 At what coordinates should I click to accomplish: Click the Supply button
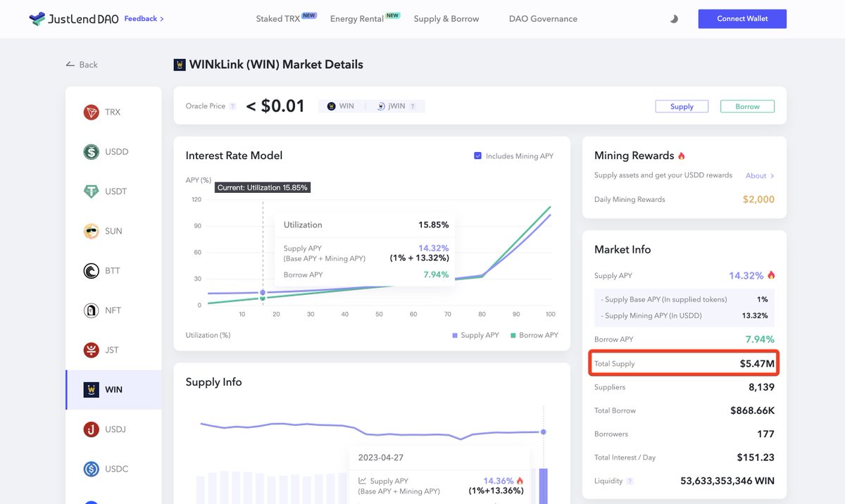point(682,106)
